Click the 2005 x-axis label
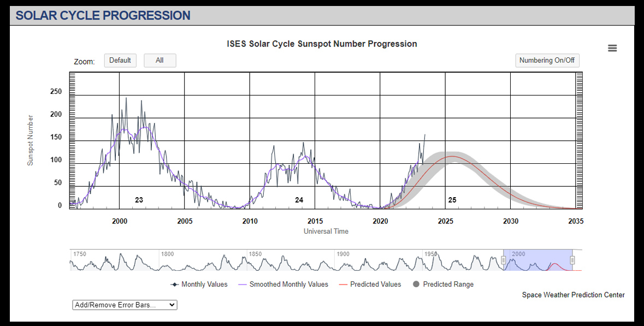Image resolution: width=644 pixels, height=326 pixels. point(185,221)
